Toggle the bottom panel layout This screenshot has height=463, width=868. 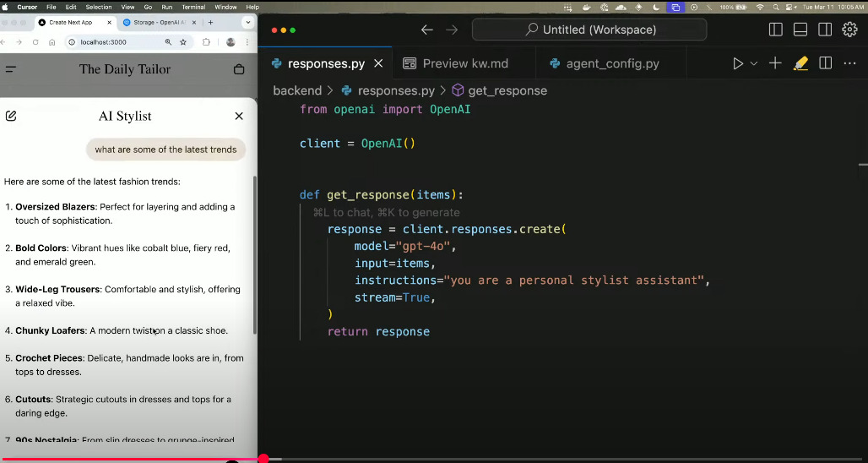coord(800,30)
